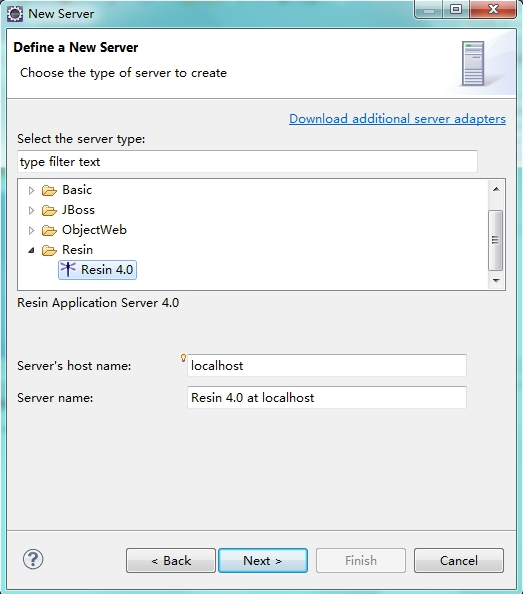Cancel the New Server wizard
This screenshot has width=523, height=594.
pos(459,560)
